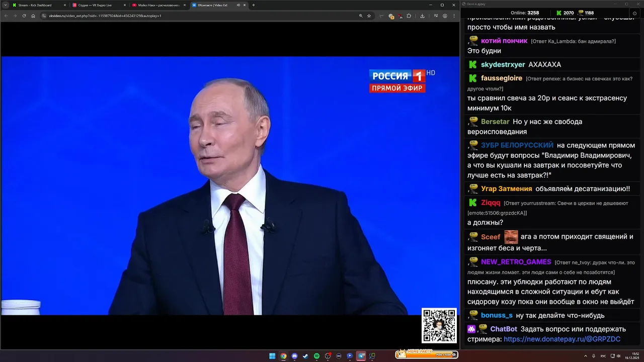Viewport: 644px width, 362px height.
Task: Mute the ВКонтакте Video Ext tab audio
Action: tap(238, 5)
